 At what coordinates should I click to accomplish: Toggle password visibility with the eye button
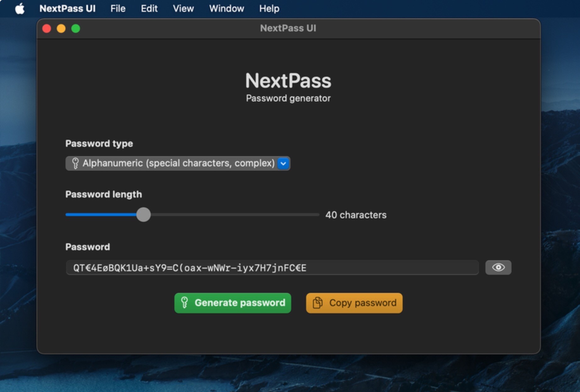coord(498,268)
